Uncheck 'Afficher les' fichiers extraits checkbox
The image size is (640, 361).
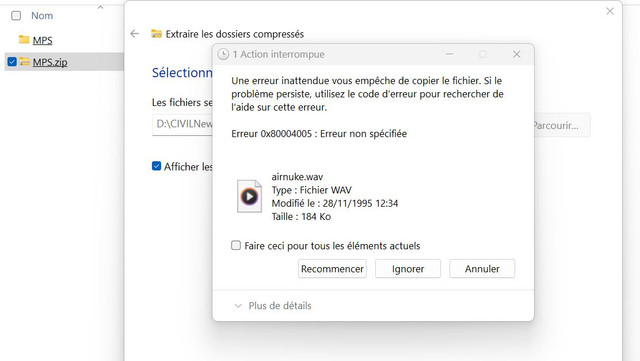click(156, 166)
